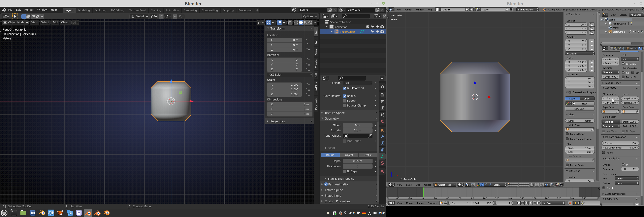Switch to the Sculpting workspace tab
Viewport: 644px width, 217px height.
click(x=100, y=10)
